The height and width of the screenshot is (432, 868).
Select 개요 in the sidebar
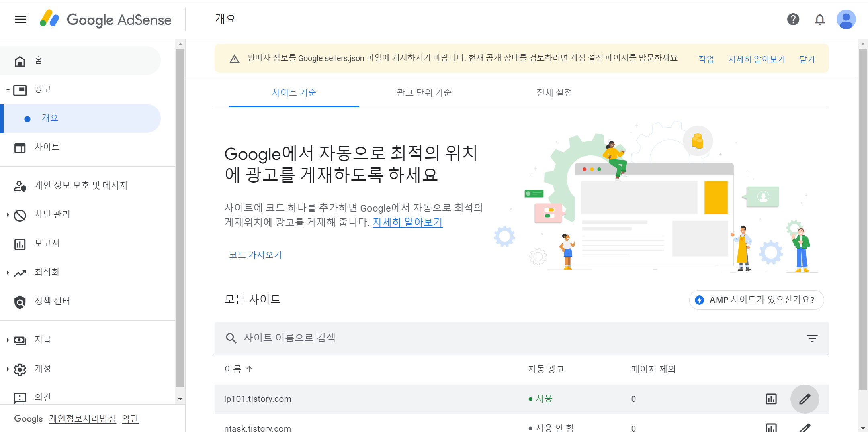(80, 118)
